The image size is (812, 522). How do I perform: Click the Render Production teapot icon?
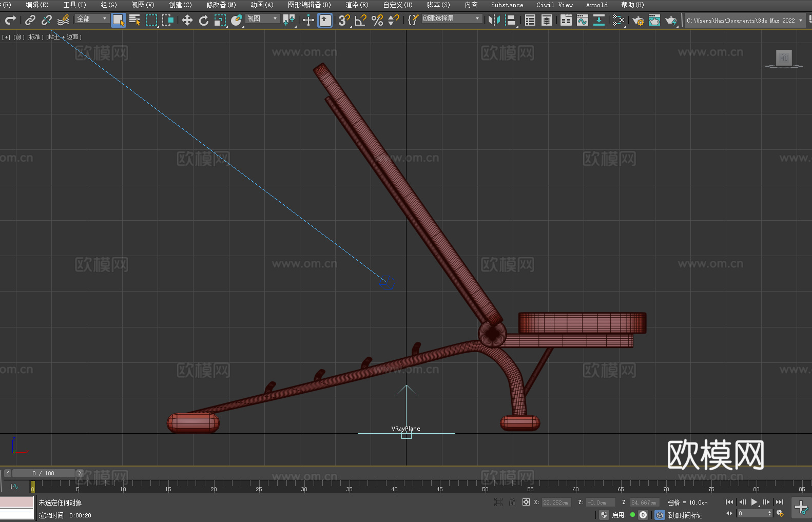click(x=671, y=20)
